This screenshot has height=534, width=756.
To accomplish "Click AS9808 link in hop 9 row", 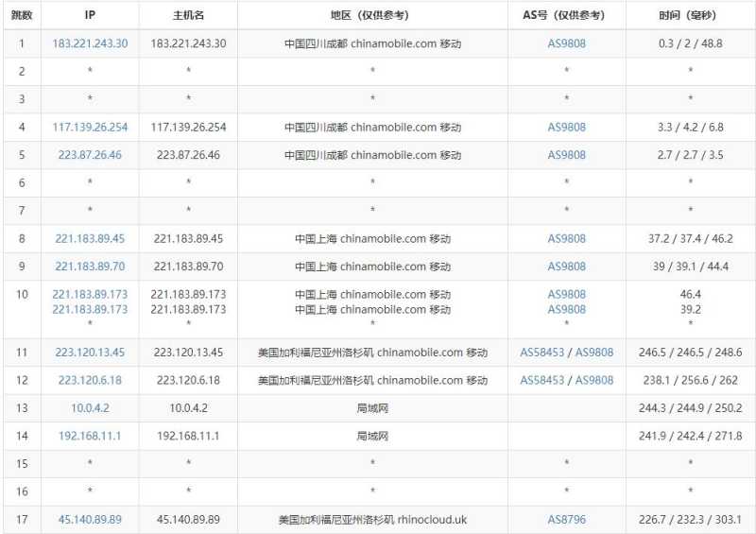I will (x=566, y=267).
